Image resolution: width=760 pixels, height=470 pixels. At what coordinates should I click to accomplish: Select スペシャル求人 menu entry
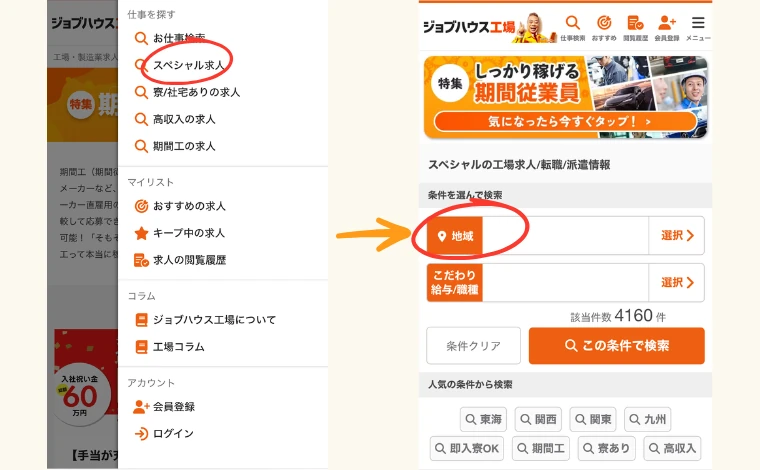[x=189, y=65]
